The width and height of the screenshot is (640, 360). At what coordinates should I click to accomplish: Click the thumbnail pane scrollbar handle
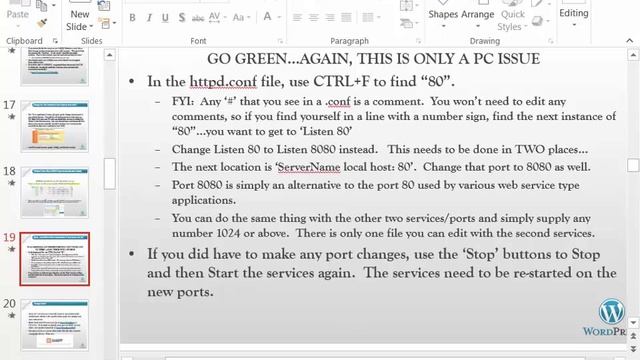(x=109, y=174)
